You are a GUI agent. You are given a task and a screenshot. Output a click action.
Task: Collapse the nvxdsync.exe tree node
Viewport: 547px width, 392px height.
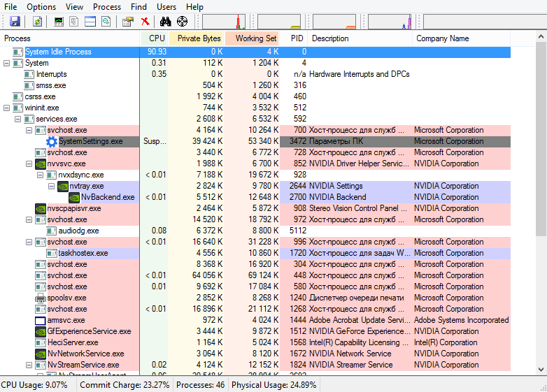40,175
